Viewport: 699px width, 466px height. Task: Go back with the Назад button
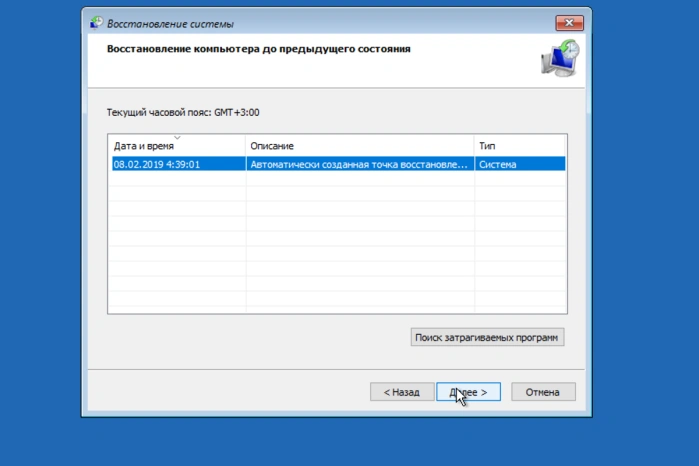point(402,392)
